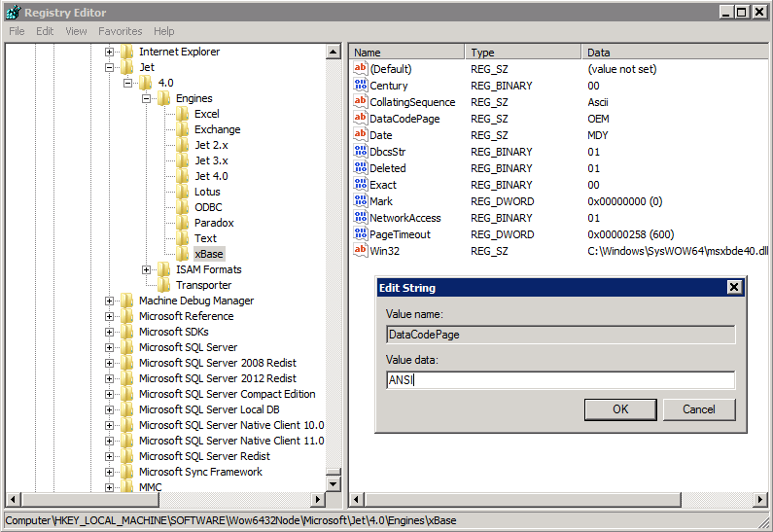Select the Microsoft SQL Server Redist key
Viewport: 773px width, 532px height.
pyautogui.click(x=204, y=456)
